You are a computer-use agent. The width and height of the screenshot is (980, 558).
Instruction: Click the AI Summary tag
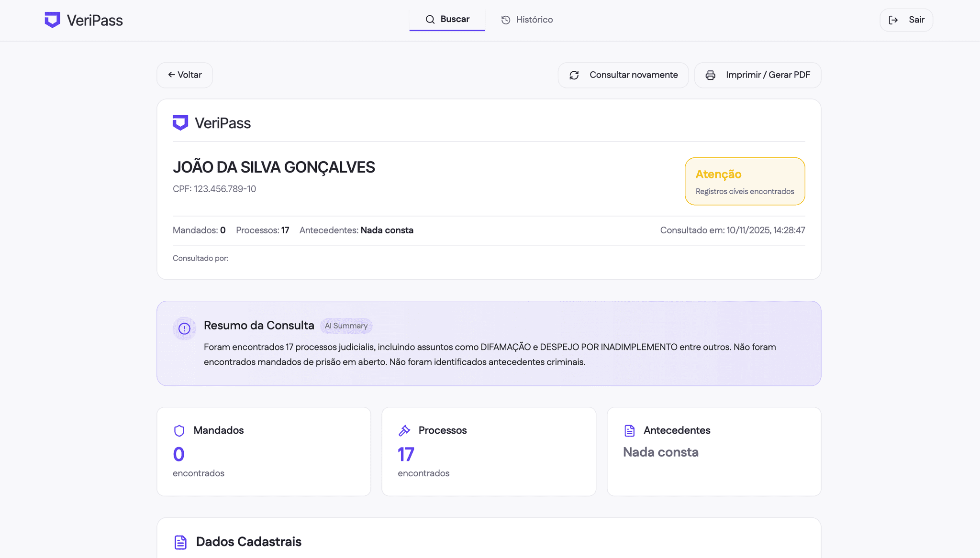click(346, 326)
